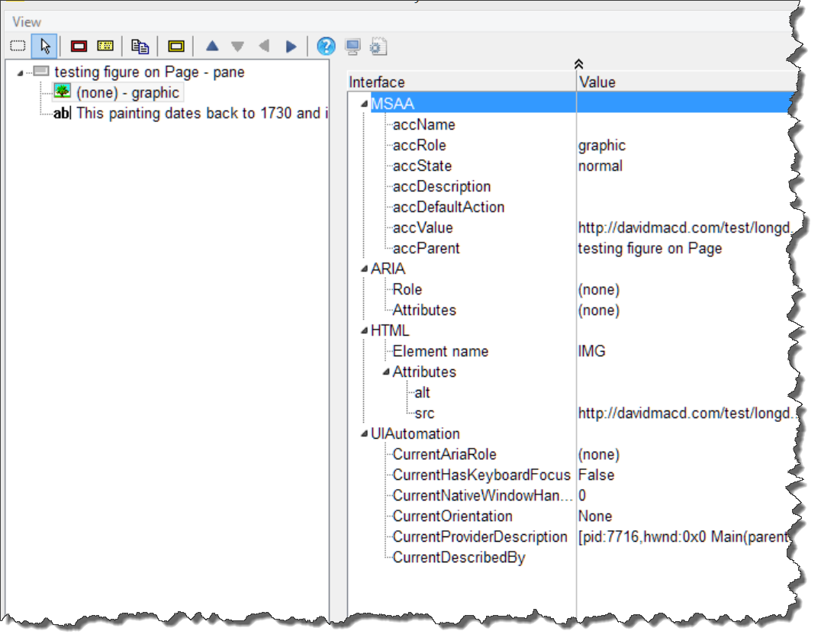The height and width of the screenshot is (644, 821).
Task: Open help with the blue question mark
Action: 326,47
